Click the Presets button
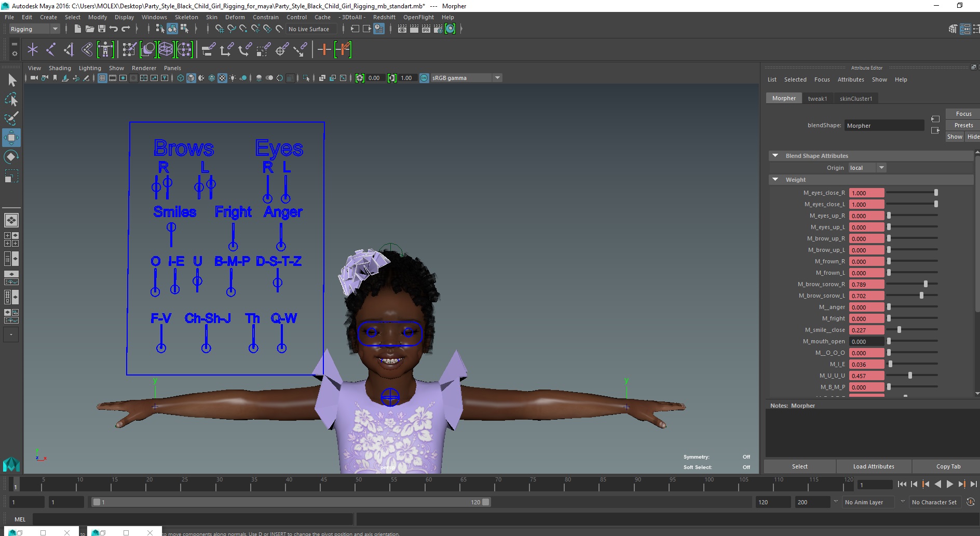Viewport: 980px width, 536px height. pos(963,125)
